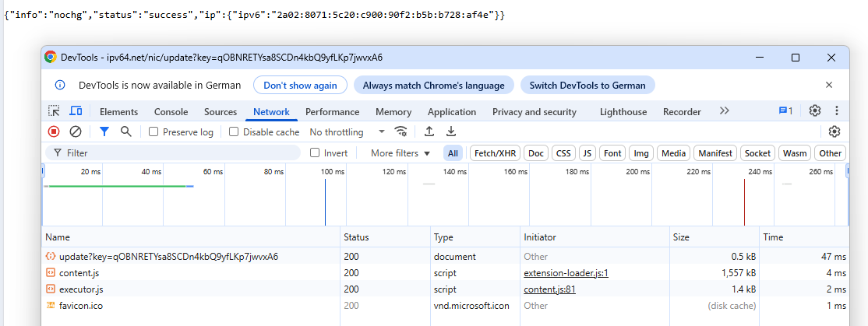Switch to the Application tab
868x326 pixels.
[452, 111]
